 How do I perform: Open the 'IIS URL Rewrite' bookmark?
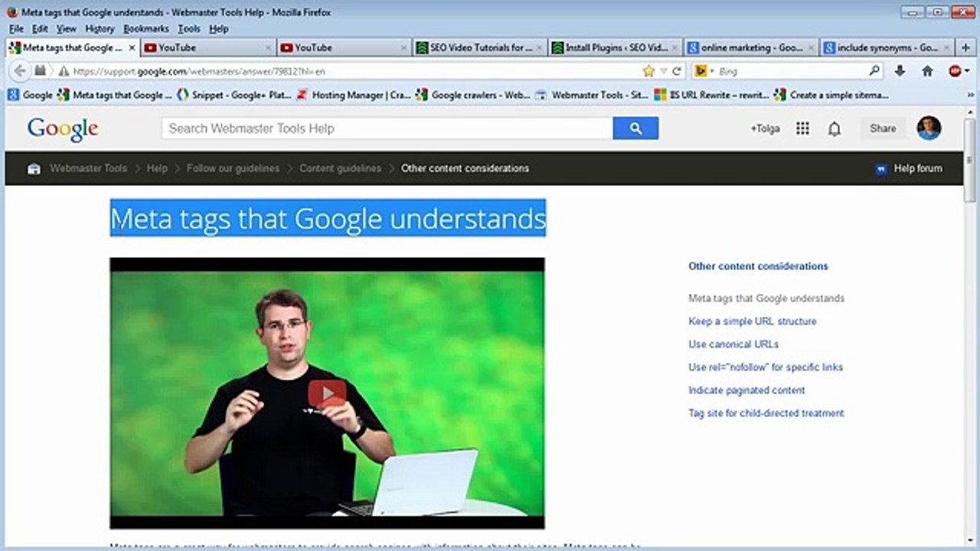coord(711,95)
